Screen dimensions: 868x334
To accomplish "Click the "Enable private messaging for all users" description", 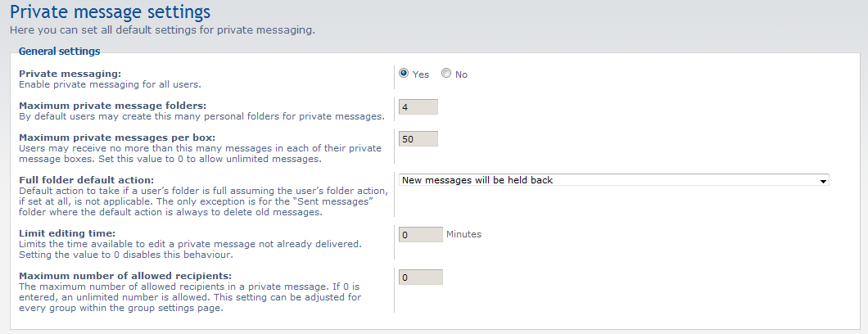I will pos(110,84).
